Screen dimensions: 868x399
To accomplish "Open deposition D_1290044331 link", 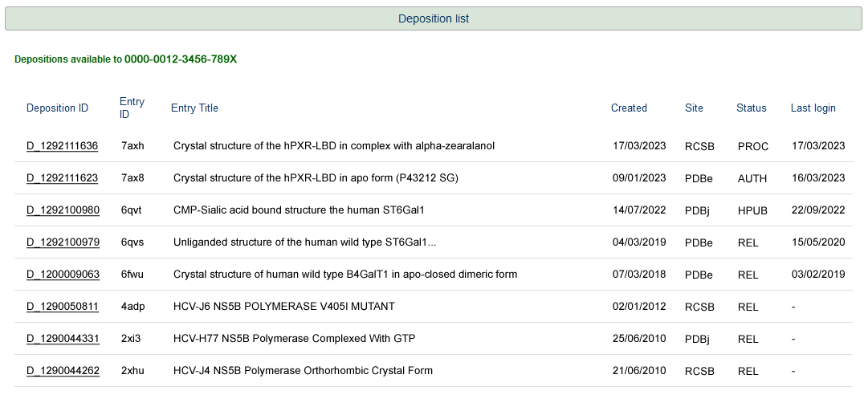I will coord(63,339).
